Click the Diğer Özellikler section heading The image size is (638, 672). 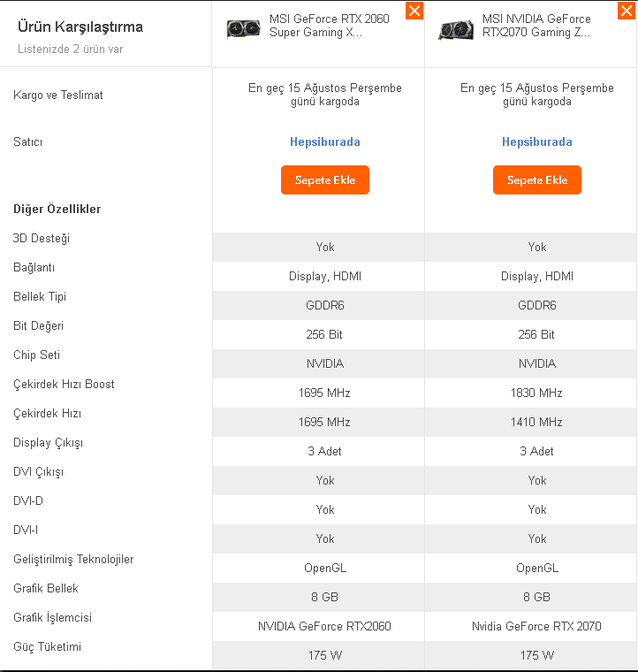pyautogui.click(x=57, y=210)
